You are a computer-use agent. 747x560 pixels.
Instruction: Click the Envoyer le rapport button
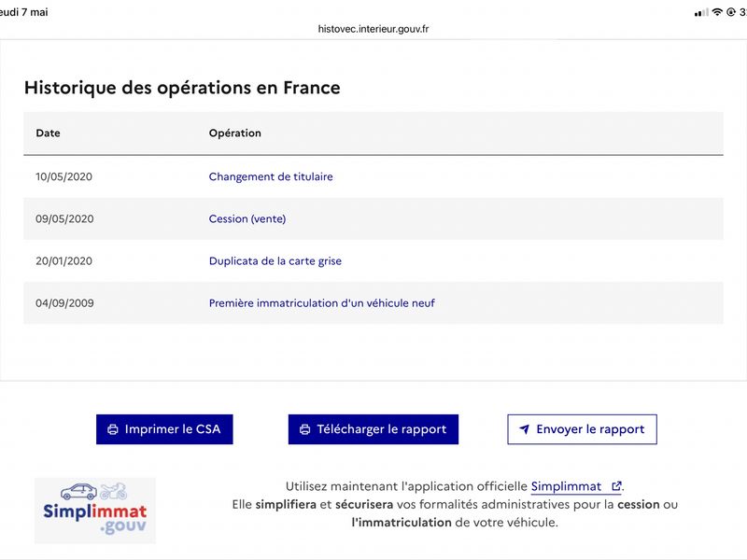[x=582, y=429]
